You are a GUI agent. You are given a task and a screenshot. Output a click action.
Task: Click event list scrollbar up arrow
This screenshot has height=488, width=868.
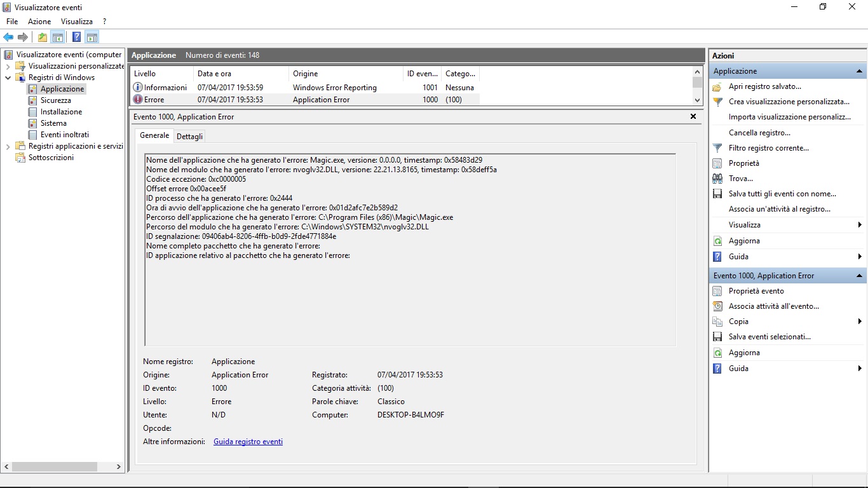[697, 72]
